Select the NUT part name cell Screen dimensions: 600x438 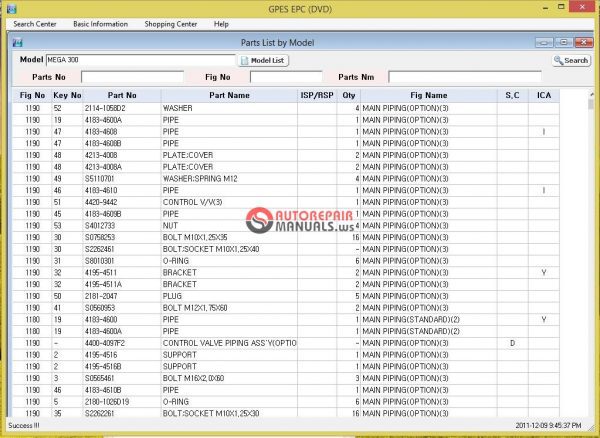pyautogui.click(x=229, y=226)
